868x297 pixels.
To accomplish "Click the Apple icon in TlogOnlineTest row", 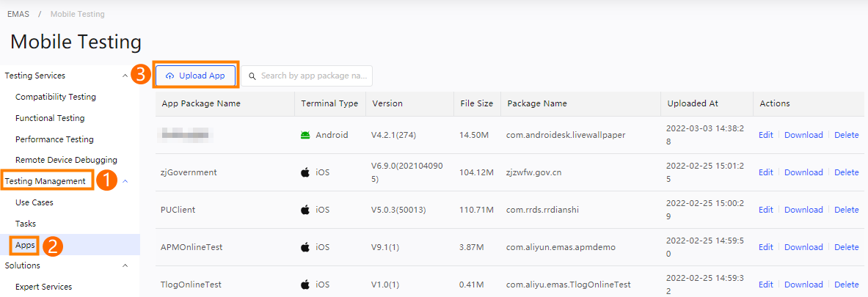I will [x=305, y=285].
